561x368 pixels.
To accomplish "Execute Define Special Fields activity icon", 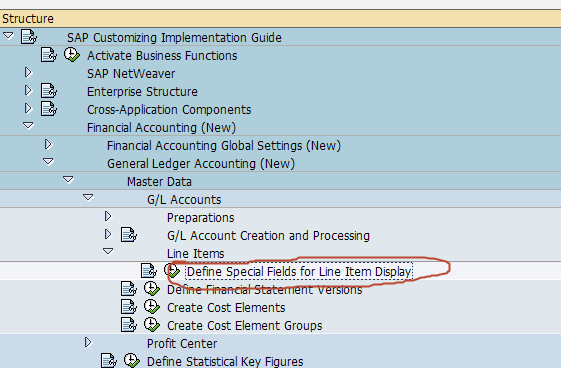I will (x=172, y=271).
